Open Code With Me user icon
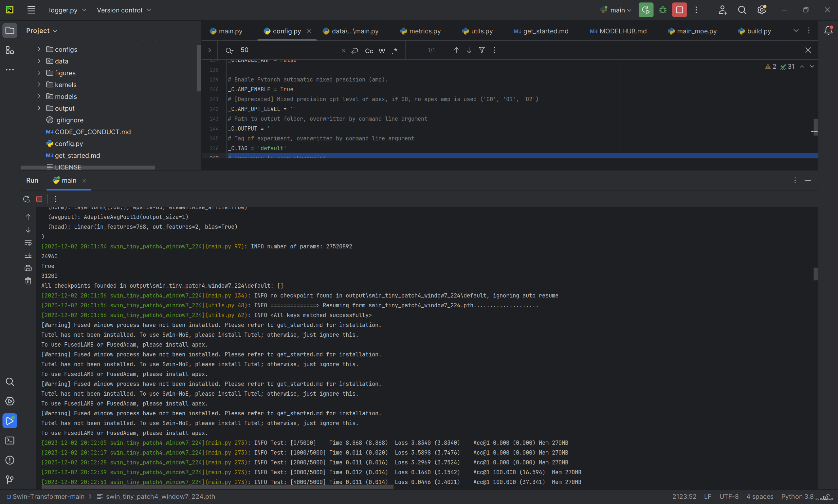 click(x=722, y=10)
